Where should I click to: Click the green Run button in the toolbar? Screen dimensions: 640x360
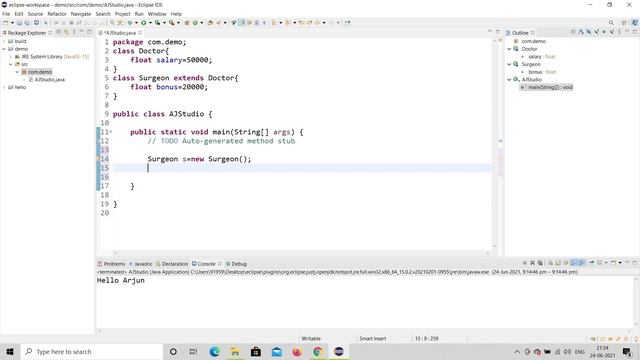(143, 23)
